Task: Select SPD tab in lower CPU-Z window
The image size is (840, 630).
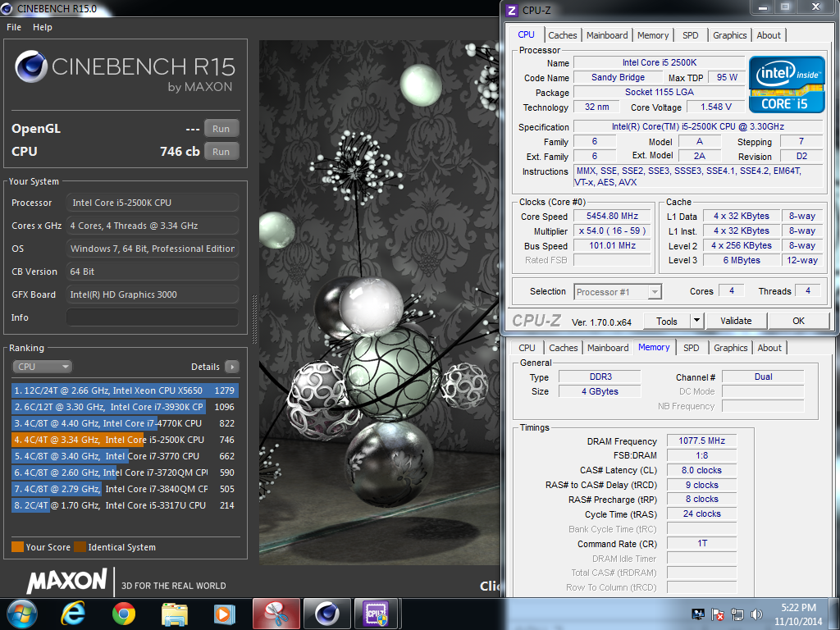Action: tap(691, 348)
